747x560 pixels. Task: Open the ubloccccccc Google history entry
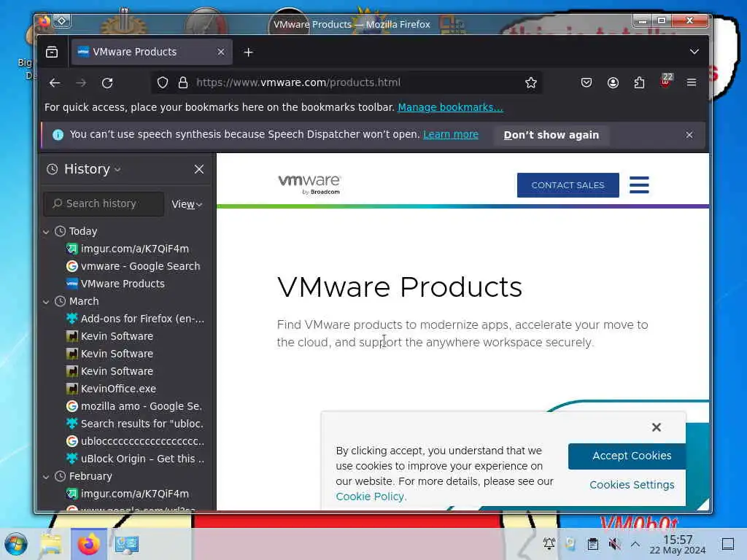click(x=135, y=441)
